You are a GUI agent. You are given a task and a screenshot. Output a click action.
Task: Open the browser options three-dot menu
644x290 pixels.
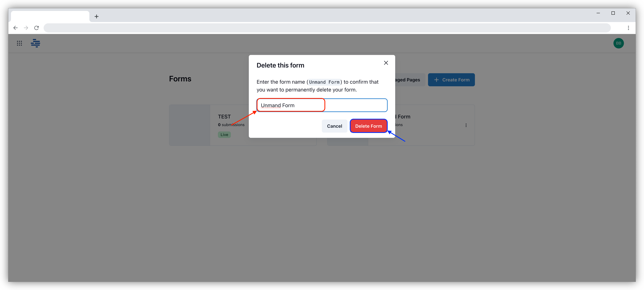pyautogui.click(x=628, y=28)
